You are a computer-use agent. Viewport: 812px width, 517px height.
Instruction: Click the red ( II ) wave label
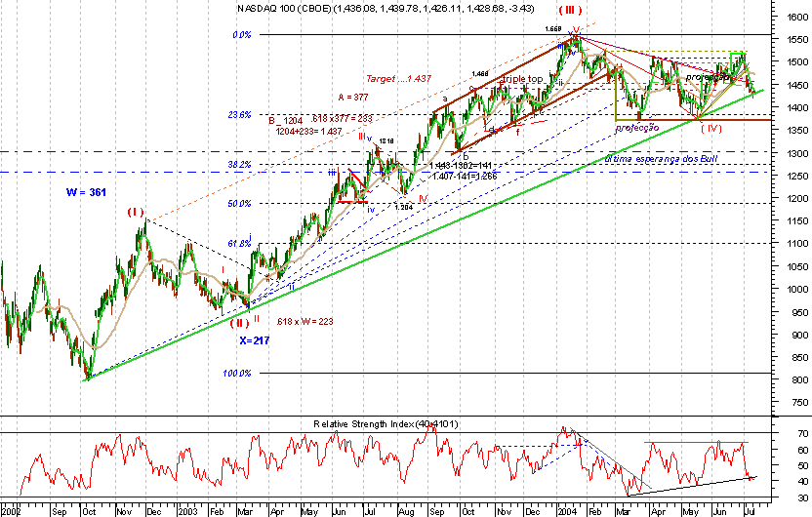pyautogui.click(x=240, y=324)
